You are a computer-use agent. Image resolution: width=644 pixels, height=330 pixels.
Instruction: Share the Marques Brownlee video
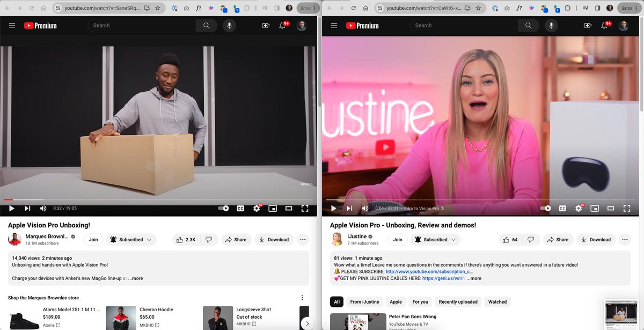236,240
